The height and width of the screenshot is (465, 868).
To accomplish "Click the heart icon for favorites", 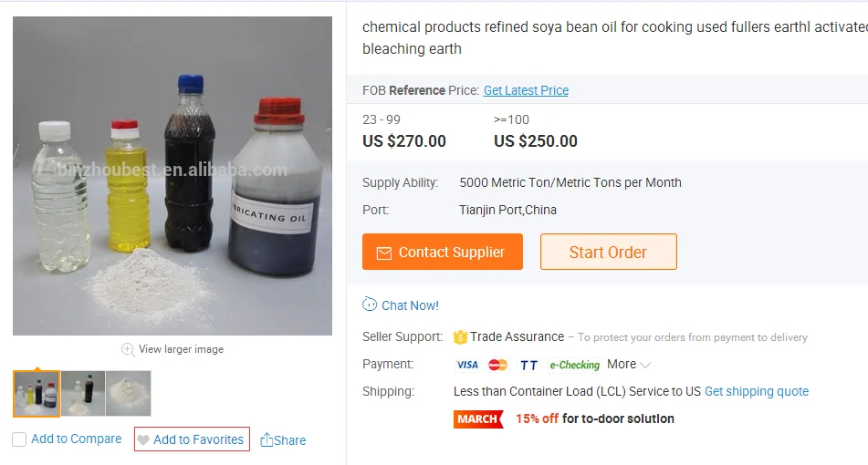I will (143, 439).
